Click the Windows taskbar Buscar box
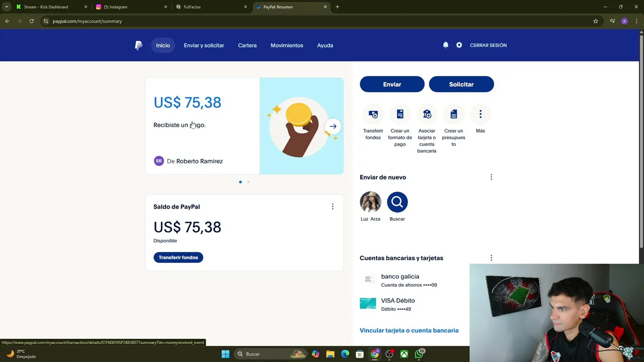This screenshot has width=644, height=362. tap(272, 354)
